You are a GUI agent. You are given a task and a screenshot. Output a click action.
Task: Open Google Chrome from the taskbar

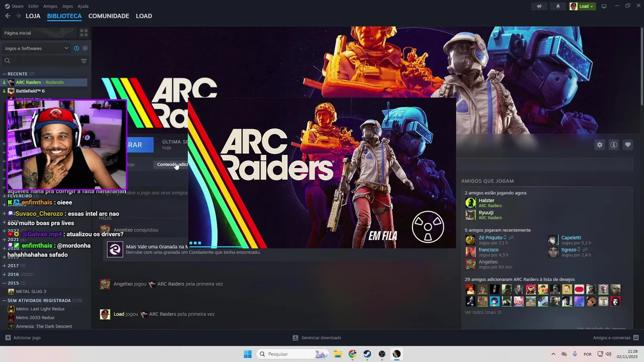pyautogui.click(x=352, y=354)
